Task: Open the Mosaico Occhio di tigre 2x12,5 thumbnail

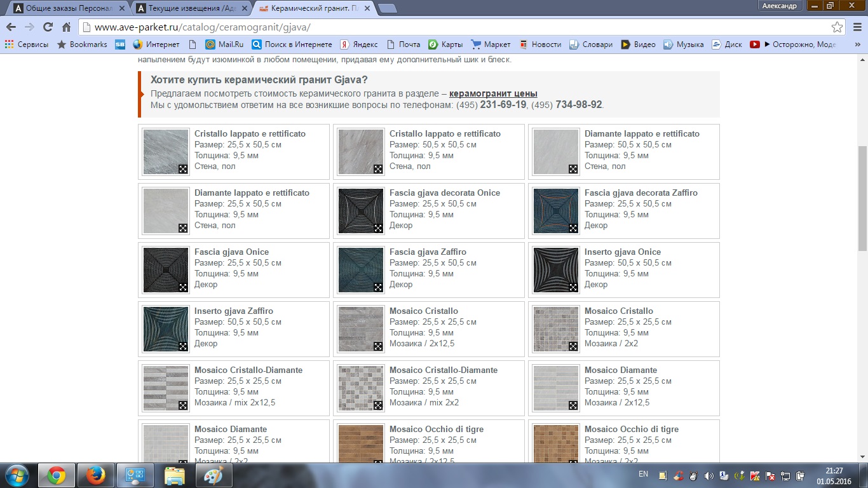Action: 360,442
